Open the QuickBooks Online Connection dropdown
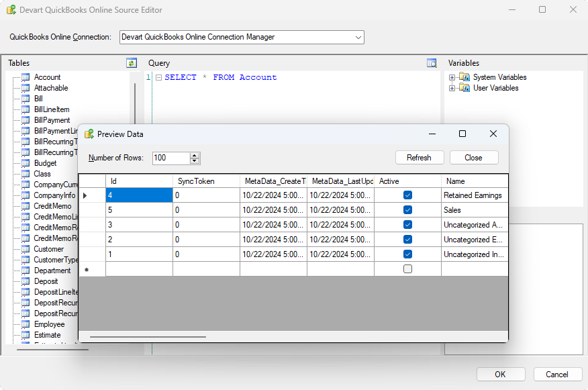This screenshot has height=390, width=588. [x=358, y=37]
